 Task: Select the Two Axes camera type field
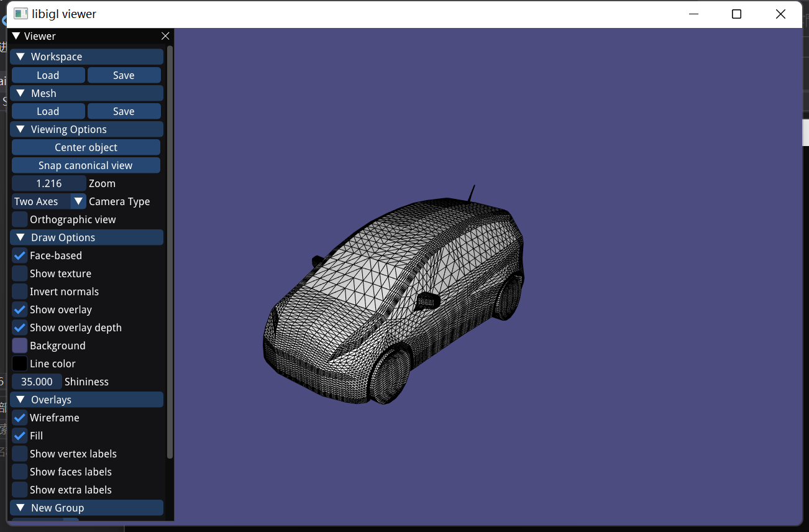41,201
